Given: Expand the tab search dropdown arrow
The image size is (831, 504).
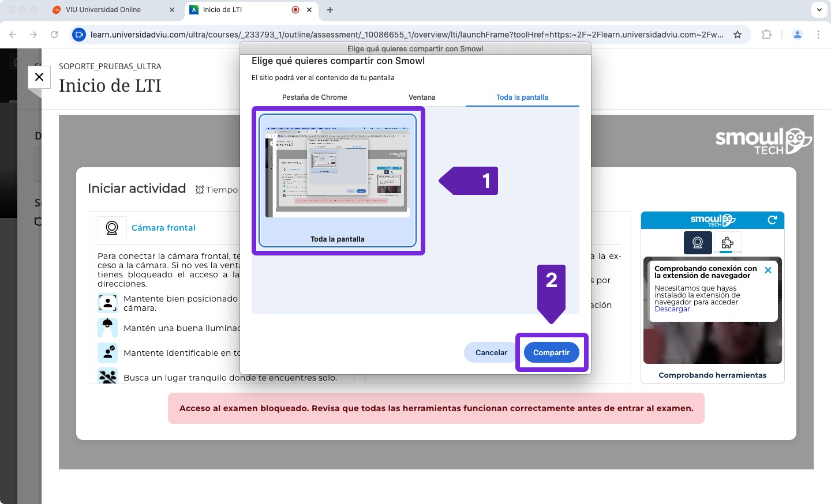Looking at the screenshot, I should coord(819,10).
